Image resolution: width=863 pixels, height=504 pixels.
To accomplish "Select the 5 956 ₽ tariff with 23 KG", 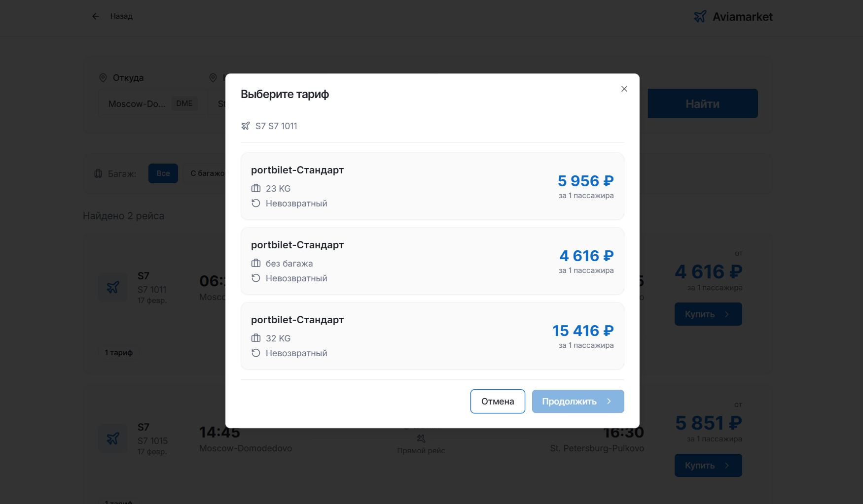I will (x=432, y=186).
